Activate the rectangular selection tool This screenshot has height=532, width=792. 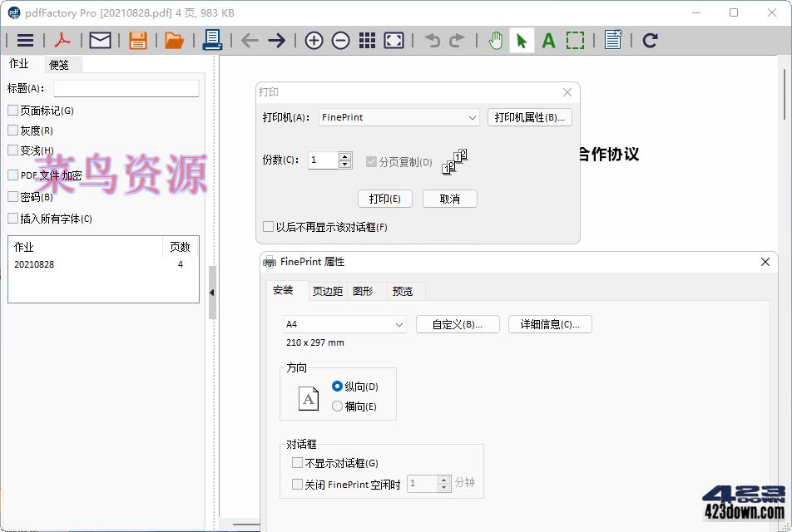(x=576, y=40)
